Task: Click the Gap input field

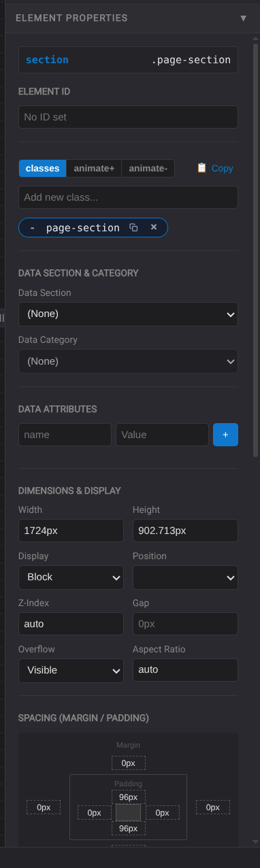Action: (185, 623)
